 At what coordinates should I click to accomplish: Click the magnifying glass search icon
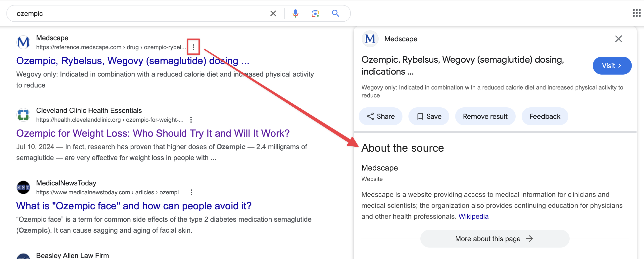click(x=336, y=13)
